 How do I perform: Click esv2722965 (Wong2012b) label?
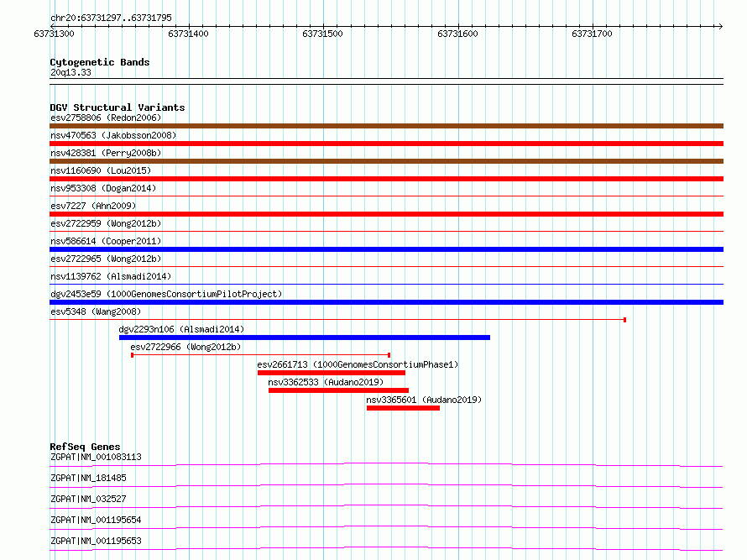click(x=106, y=259)
